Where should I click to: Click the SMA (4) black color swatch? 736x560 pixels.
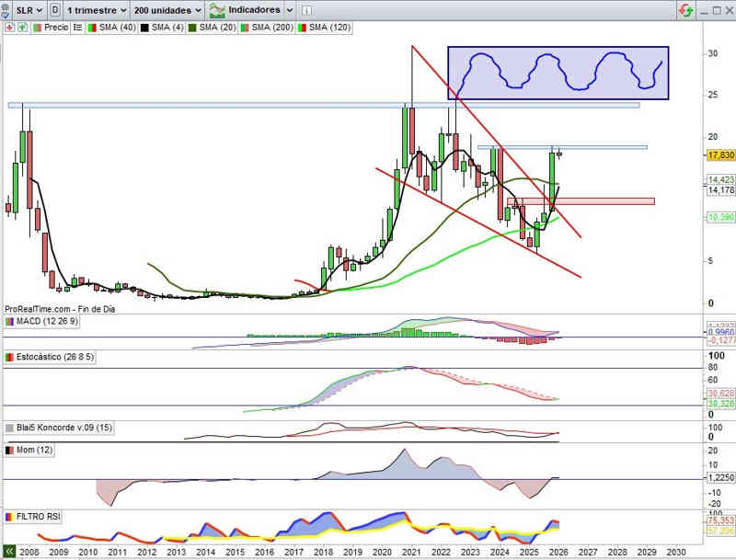coord(144,28)
